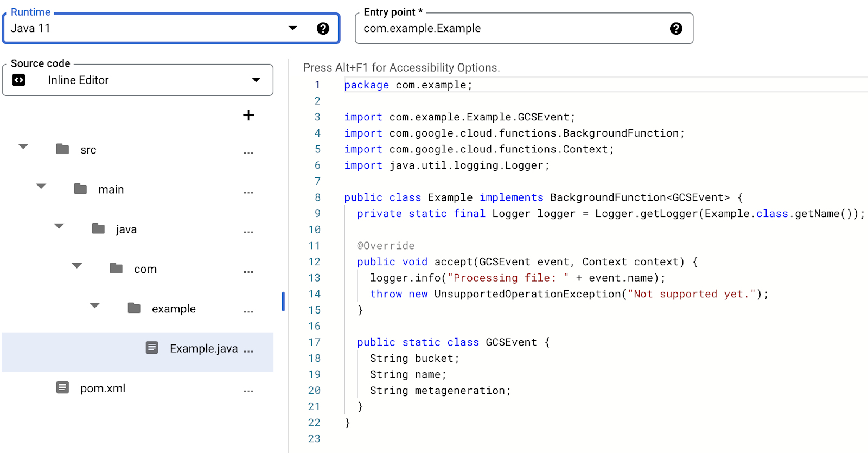The width and height of the screenshot is (868, 453).
Task: Click the package declaration on line 1
Action: tap(408, 85)
